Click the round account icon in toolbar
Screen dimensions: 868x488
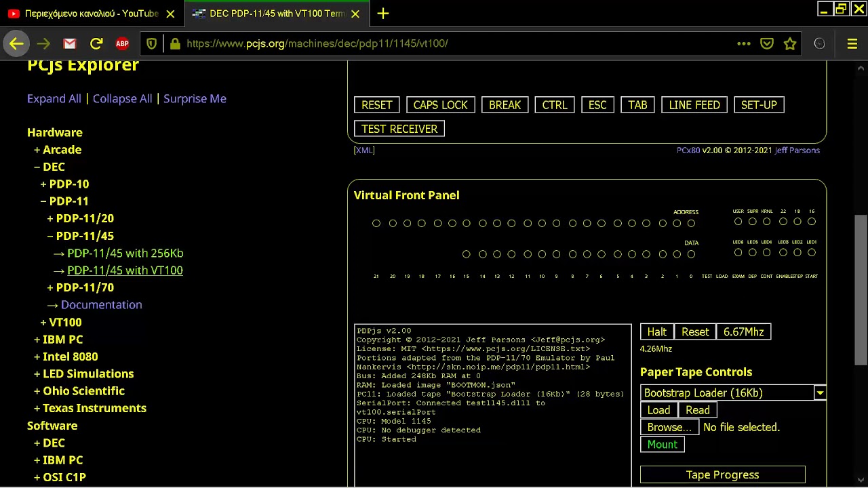point(819,43)
